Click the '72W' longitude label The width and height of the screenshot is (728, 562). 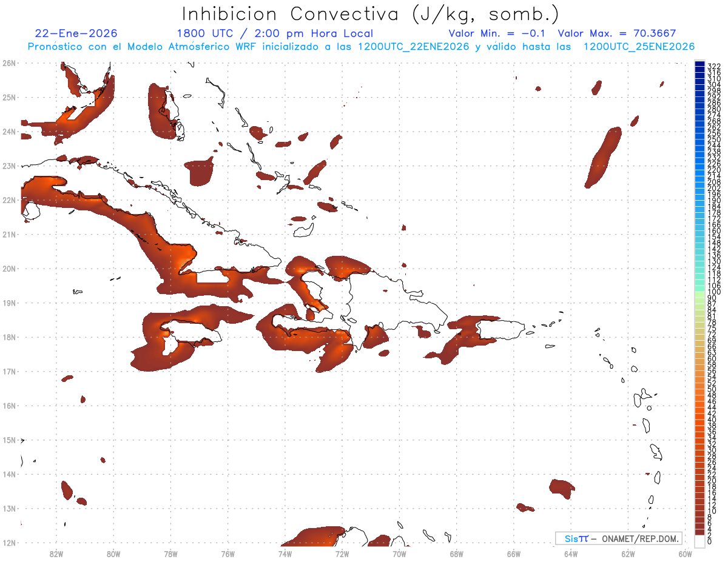pos(342,553)
